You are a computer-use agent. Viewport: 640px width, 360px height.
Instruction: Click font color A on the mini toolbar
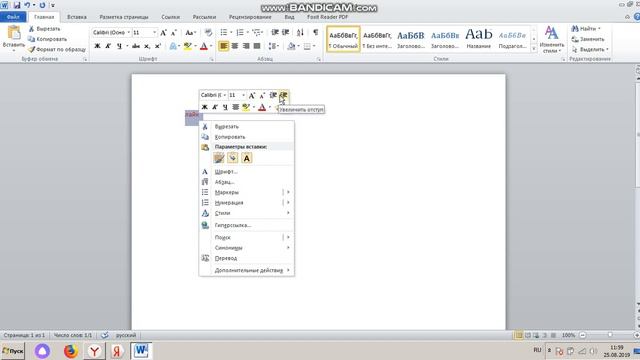[x=262, y=107]
